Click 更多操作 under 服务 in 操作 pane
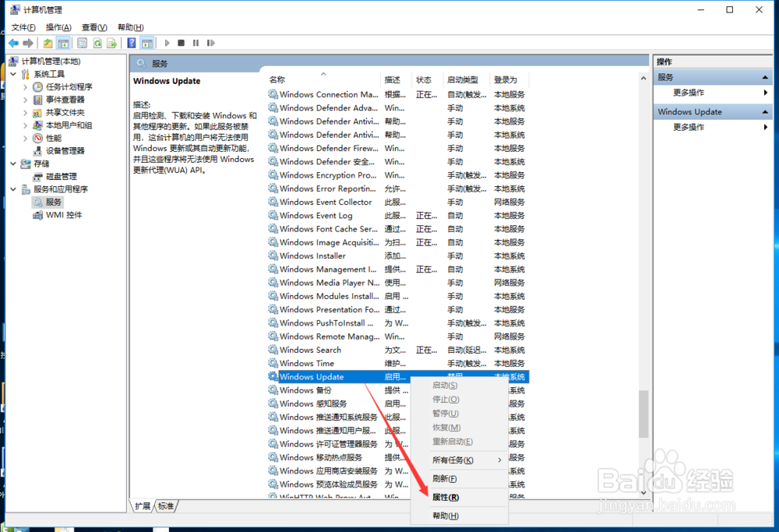This screenshot has height=532, width=779. [x=689, y=93]
